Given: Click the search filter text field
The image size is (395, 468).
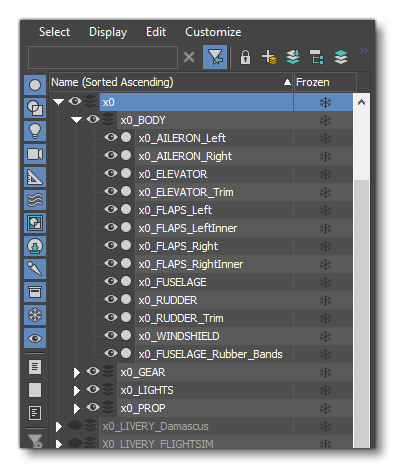Looking at the screenshot, I should pyautogui.click(x=103, y=57).
